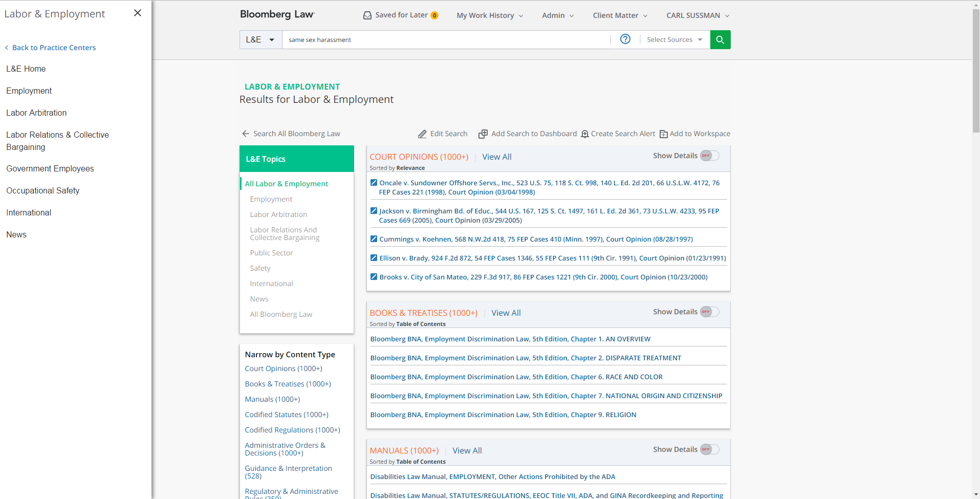Open Chapter 9. RELIGION treatise
Image resolution: width=980 pixels, height=499 pixels.
coord(503,415)
